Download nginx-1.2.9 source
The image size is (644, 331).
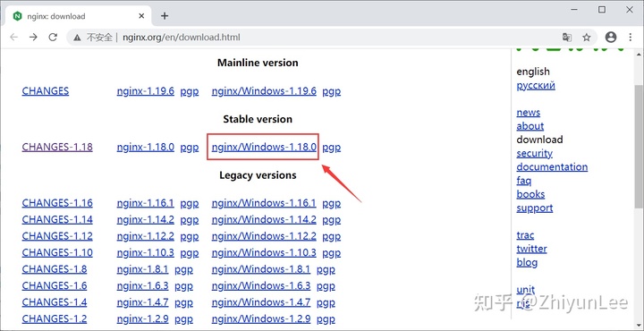pos(142,318)
